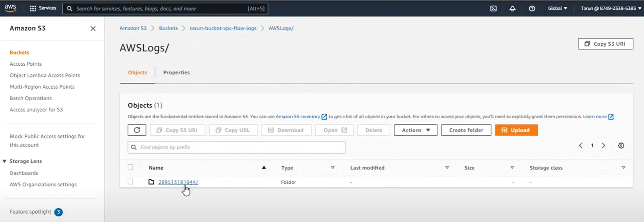Sort by the Last modified column arrow

pyautogui.click(x=447, y=167)
